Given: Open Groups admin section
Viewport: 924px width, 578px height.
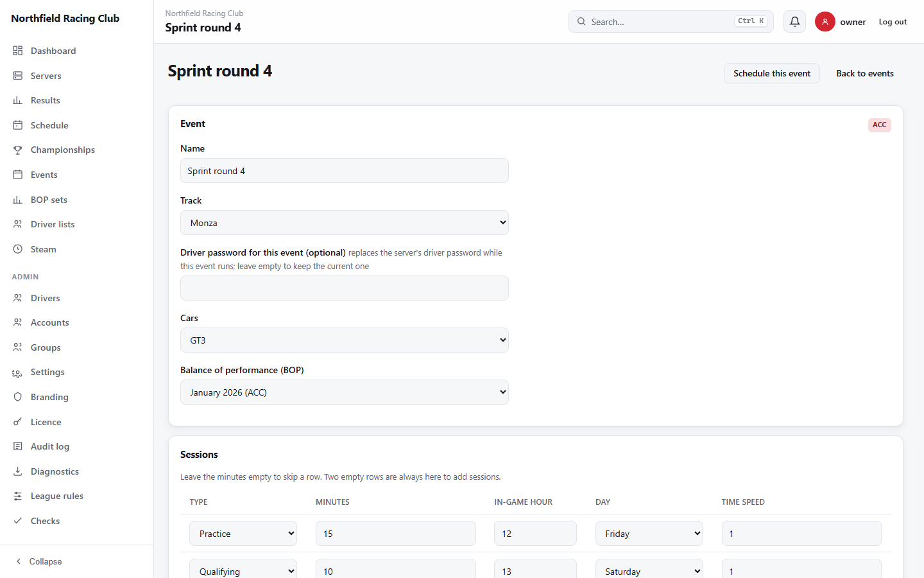Looking at the screenshot, I should coord(76,347).
